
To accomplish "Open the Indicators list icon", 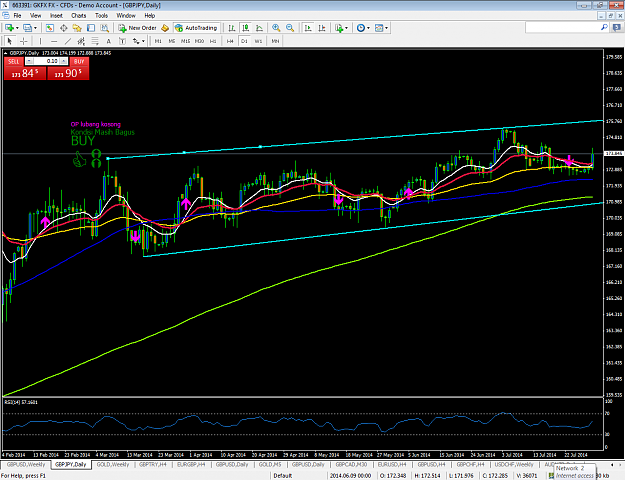I will pyautogui.click(x=339, y=28).
